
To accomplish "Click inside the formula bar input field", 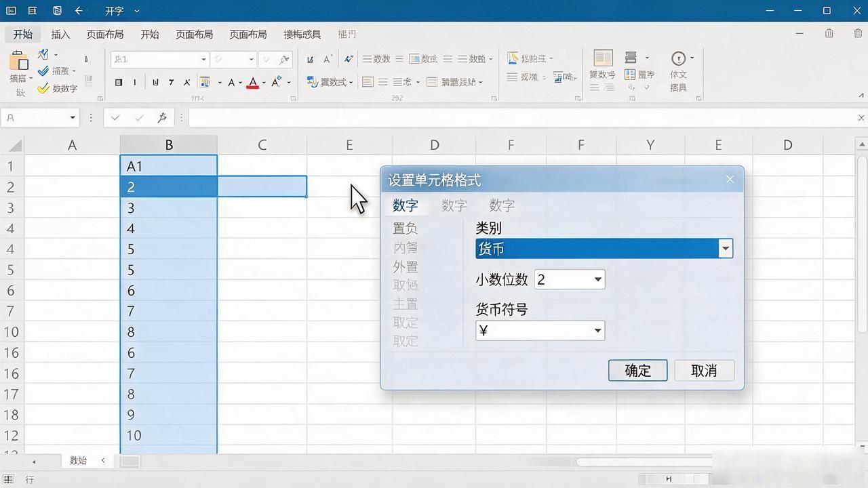I will [521, 117].
